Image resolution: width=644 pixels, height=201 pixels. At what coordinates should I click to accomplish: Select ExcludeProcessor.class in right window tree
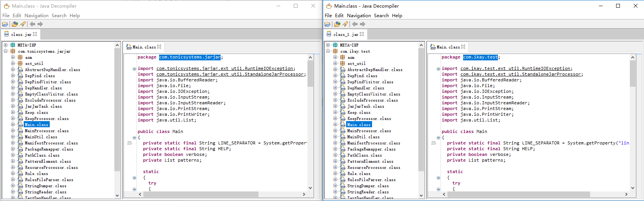pyautogui.click(x=372, y=100)
